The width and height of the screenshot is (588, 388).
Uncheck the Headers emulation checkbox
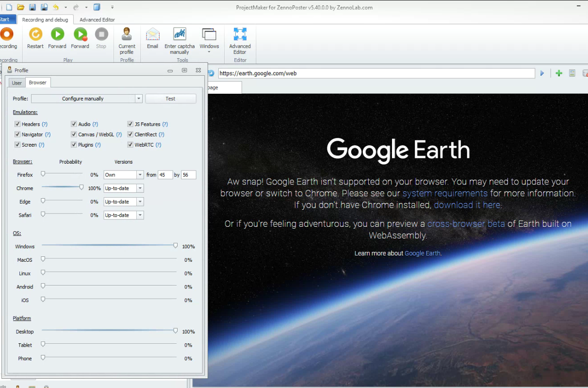click(x=17, y=124)
